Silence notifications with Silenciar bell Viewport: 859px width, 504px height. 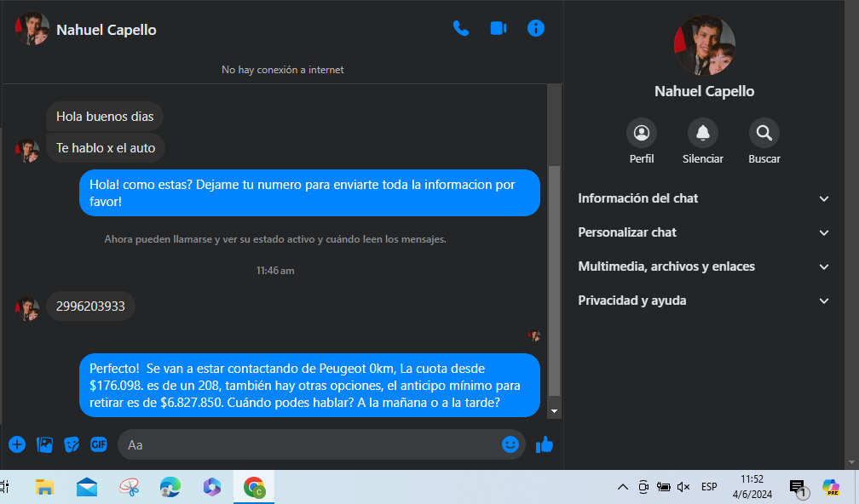tap(702, 134)
